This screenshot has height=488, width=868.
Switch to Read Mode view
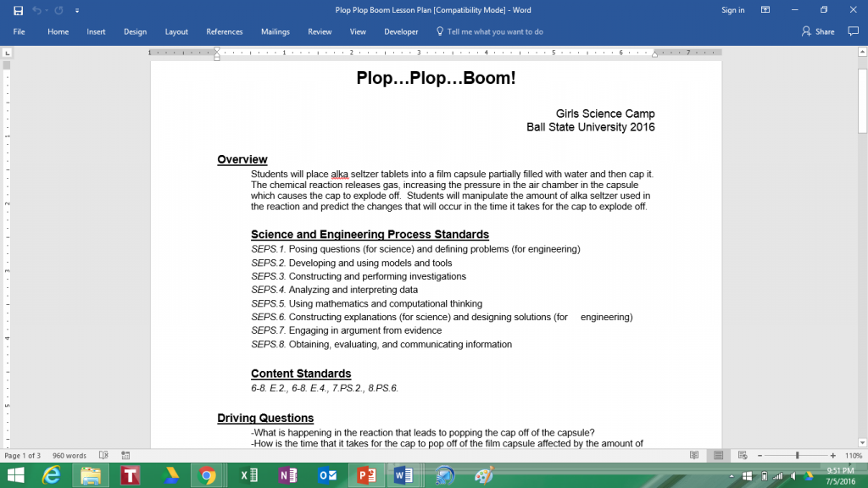coord(694,456)
